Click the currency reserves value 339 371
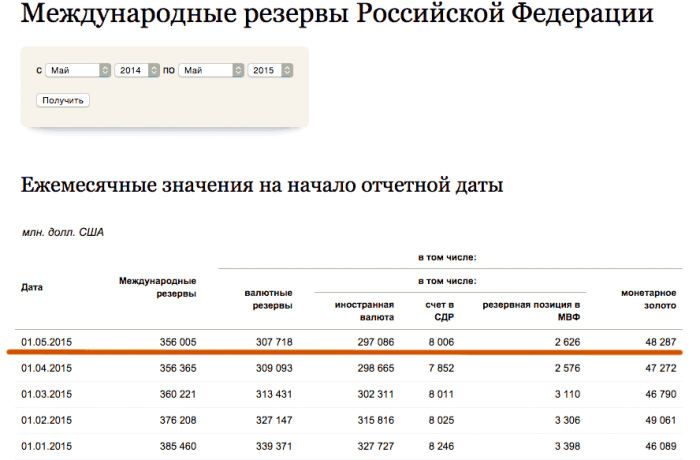 pyautogui.click(x=274, y=446)
